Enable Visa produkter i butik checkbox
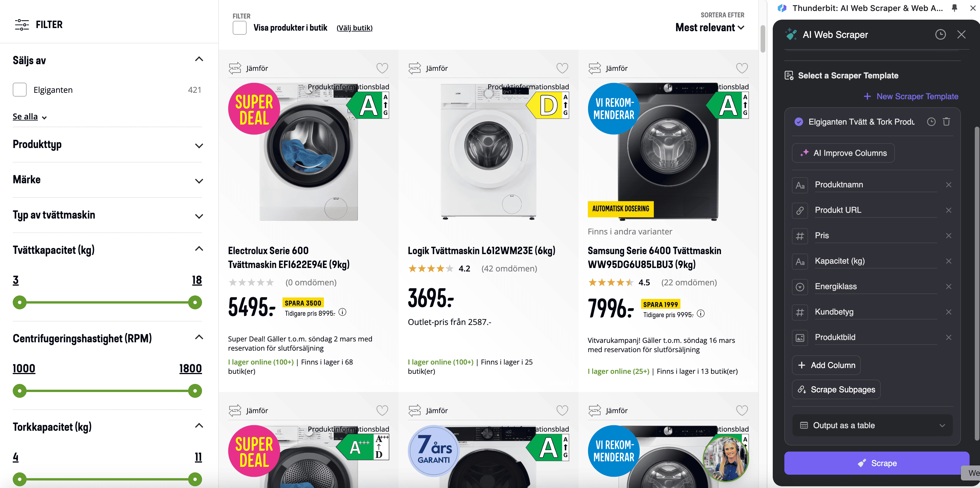The width and height of the screenshot is (980, 488). [239, 28]
